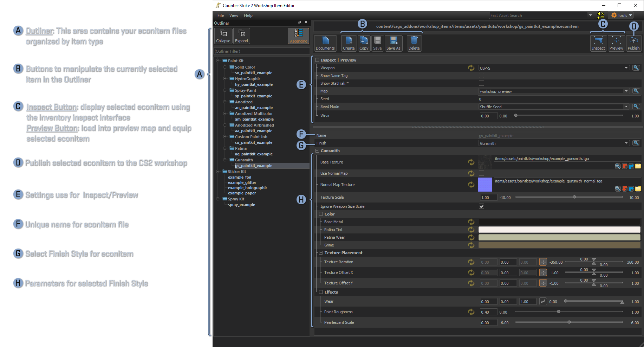
Task: Click the Copy econitem icon
Action: pos(364,43)
